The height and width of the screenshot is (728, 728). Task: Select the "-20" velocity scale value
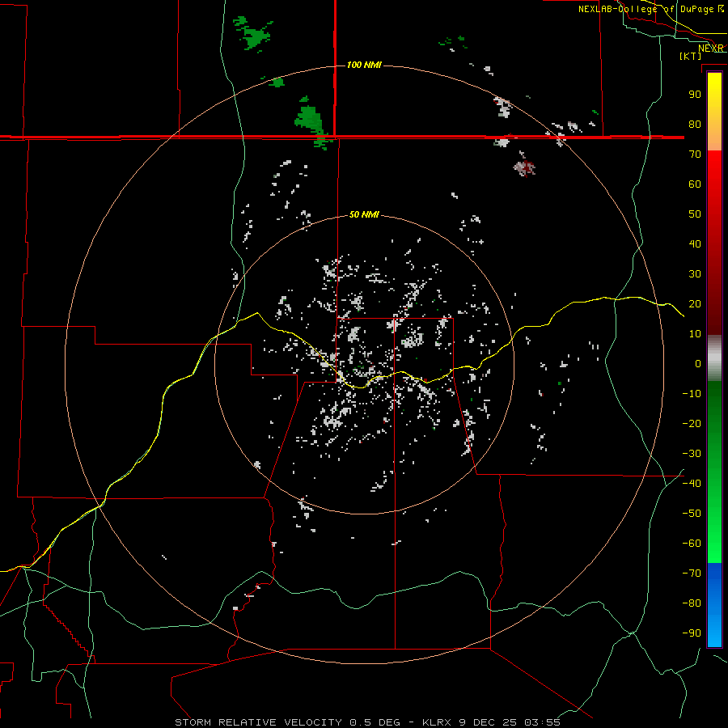(x=692, y=424)
